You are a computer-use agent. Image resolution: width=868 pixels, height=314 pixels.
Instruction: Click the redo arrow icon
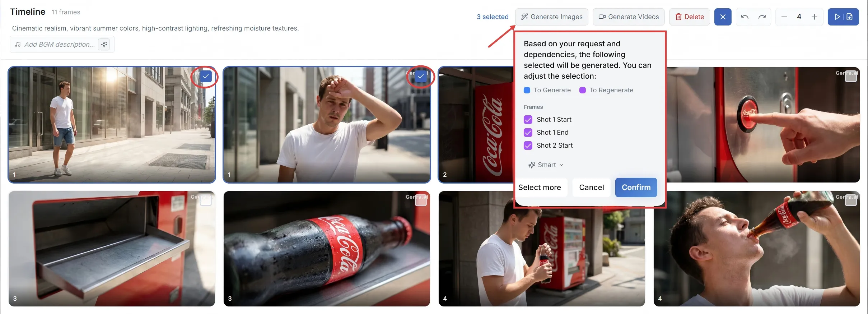(762, 17)
